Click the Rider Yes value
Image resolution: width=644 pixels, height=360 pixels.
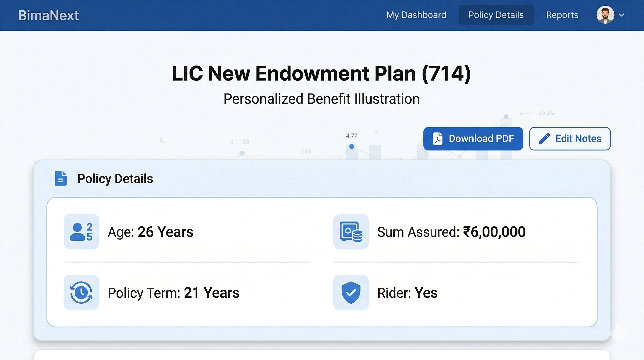[426, 293]
